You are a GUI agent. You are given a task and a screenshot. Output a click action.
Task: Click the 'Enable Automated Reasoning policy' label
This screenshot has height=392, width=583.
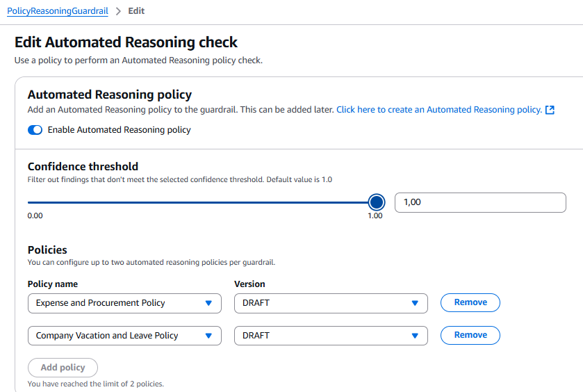click(119, 130)
